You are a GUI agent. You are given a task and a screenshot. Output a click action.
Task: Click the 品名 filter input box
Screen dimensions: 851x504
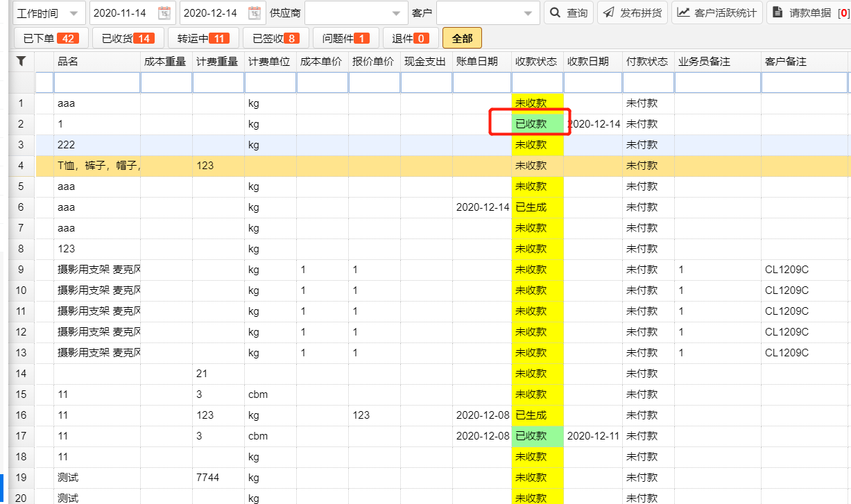pyautogui.click(x=96, y=83)
